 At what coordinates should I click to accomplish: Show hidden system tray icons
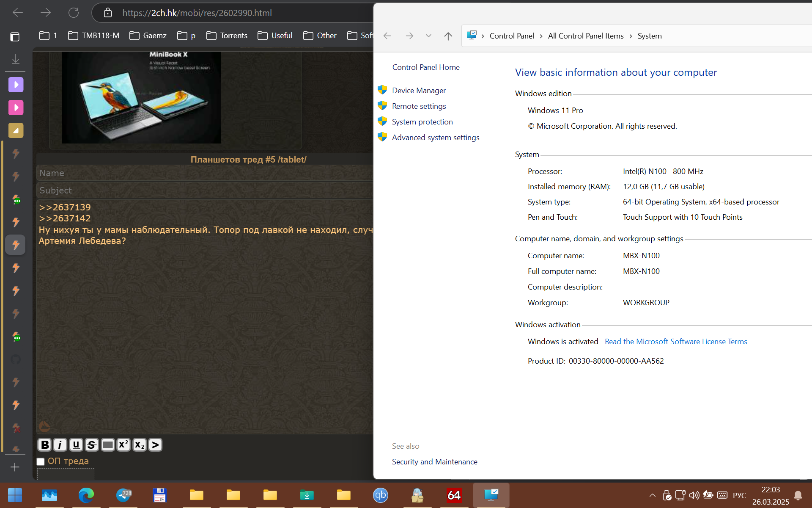(x=652, y=495)
